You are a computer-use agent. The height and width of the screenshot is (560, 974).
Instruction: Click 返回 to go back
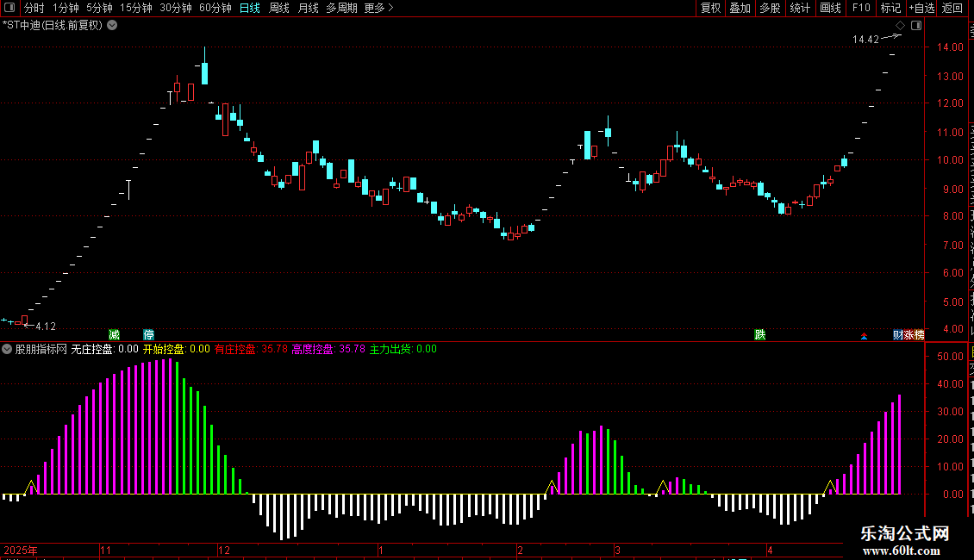(952, 8)
